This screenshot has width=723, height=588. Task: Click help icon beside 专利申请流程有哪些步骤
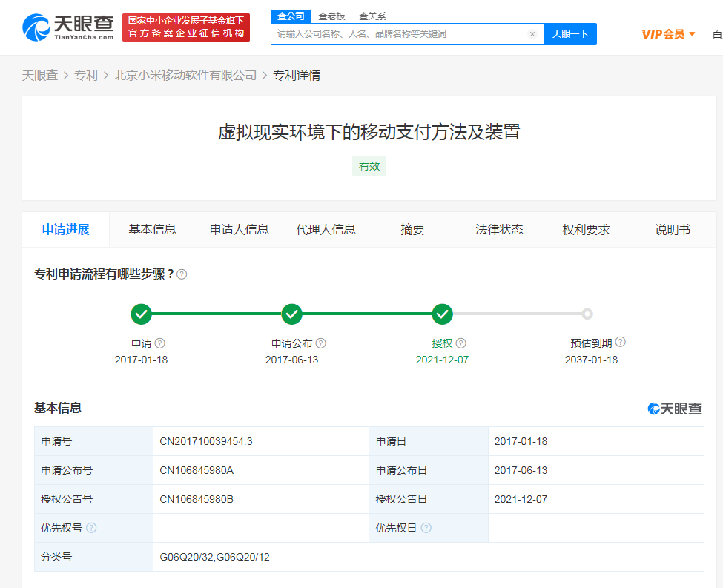(182, 274)
